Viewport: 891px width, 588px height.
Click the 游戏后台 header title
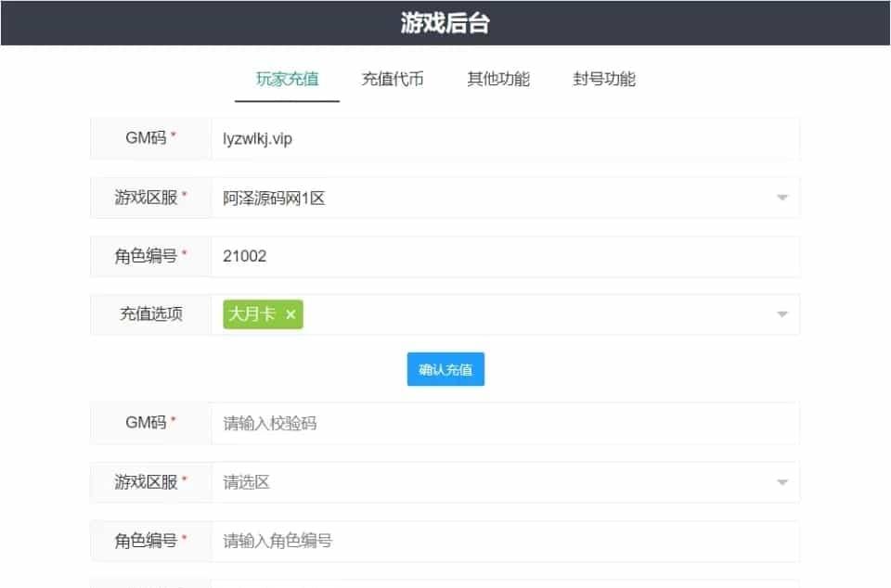click(445, 23)
